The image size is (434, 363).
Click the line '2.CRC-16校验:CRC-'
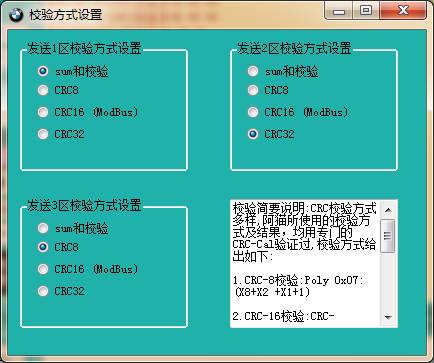pyautogui.click(x=283, y=316)
